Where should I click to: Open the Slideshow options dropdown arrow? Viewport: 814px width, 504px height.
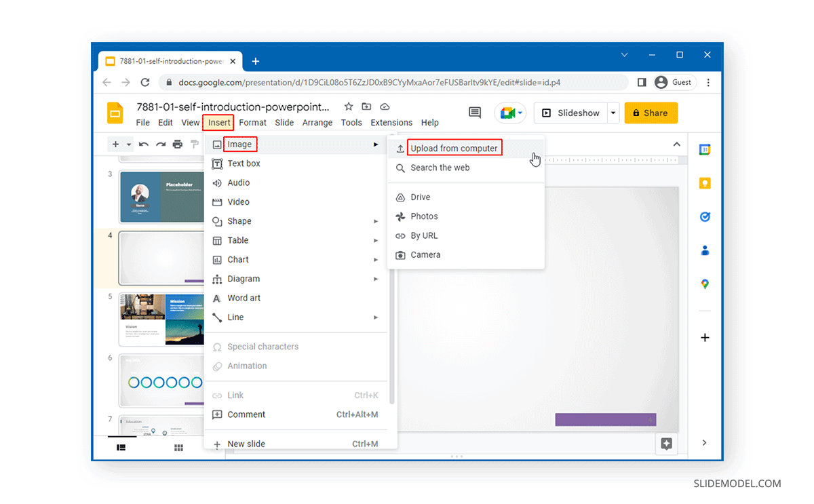(612, 113)
